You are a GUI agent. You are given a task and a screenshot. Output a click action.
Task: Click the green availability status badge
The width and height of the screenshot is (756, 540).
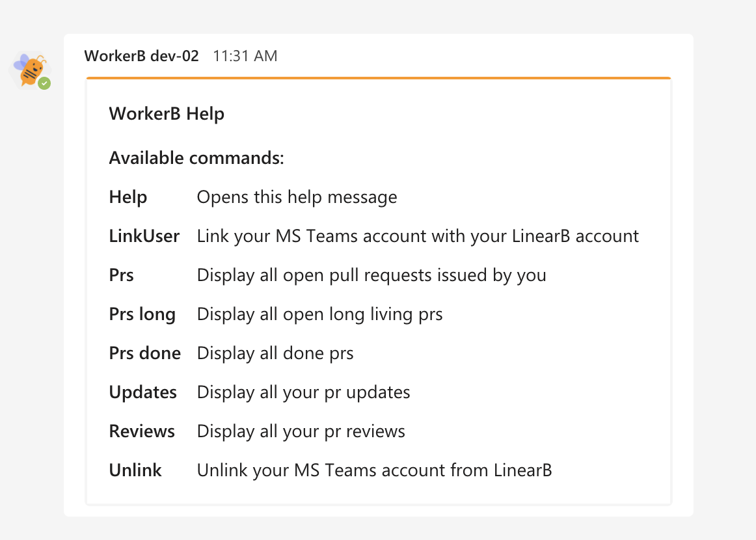coord(44,83)
